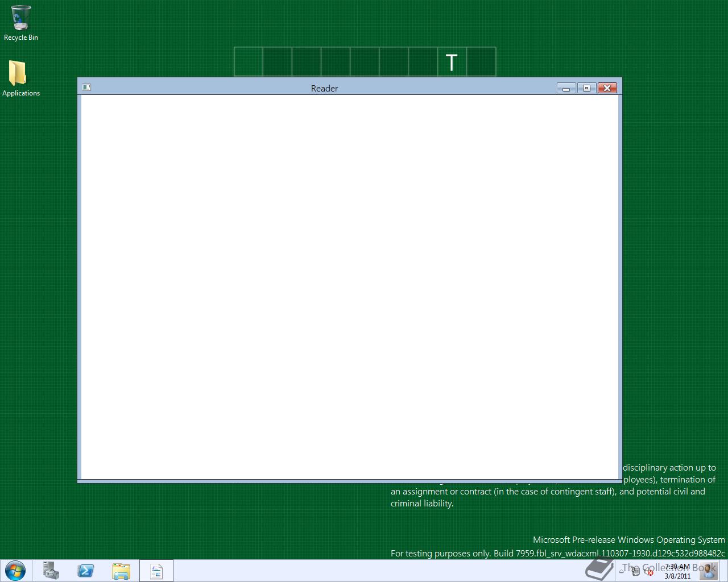This screenshot has height=582, width=728.
Task: Open the Start menu orb
Action: point(15,571)
